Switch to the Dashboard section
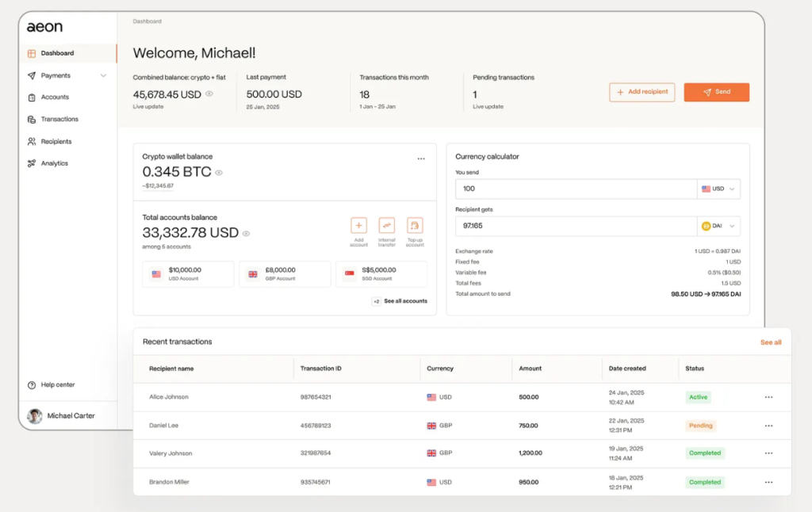The height and width of the screenshot is (512, 812). point(59,52)
